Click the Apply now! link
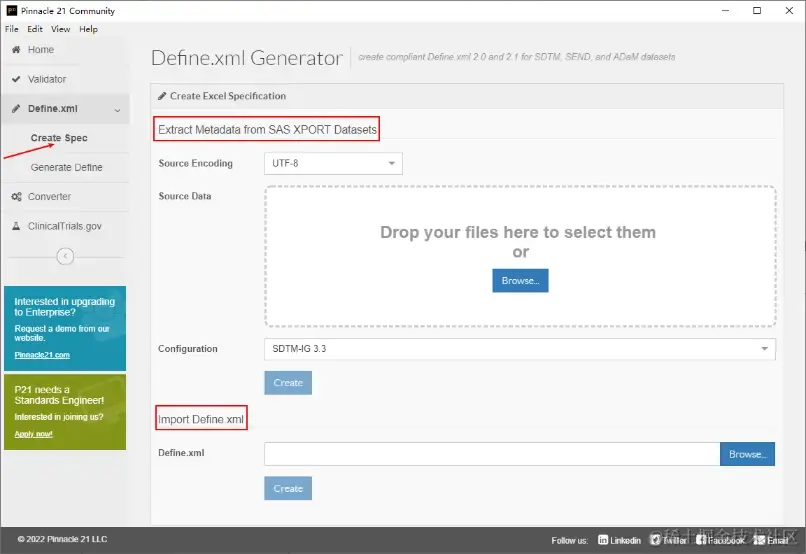 (x=33, y=434)
